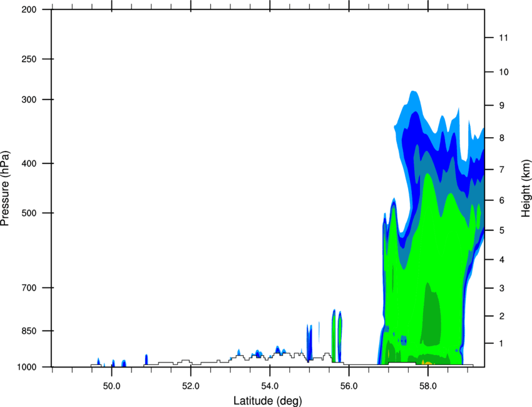Click the 500 pressure tick label

click(x=29, y=213)
